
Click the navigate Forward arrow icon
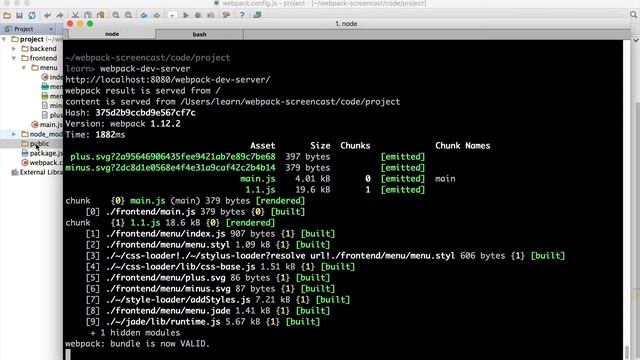tap(156, 16)
